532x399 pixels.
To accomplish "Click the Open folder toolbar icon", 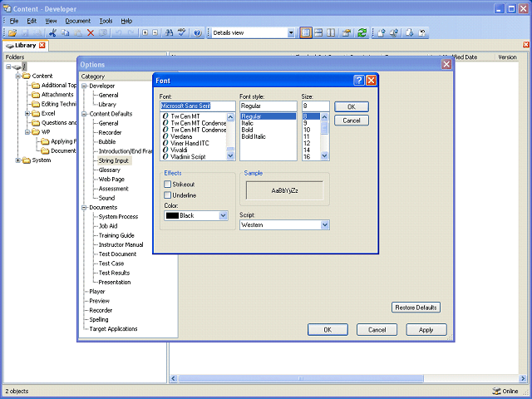I will [12, 33].
